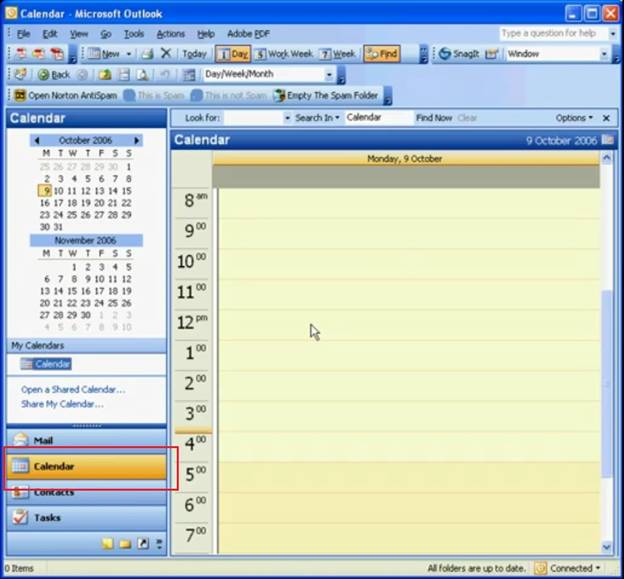Image resolution: width=624 pixels, height=579 pixels.
Task: Open navigation pane configure buttons arrow
Action: point(159,544)
